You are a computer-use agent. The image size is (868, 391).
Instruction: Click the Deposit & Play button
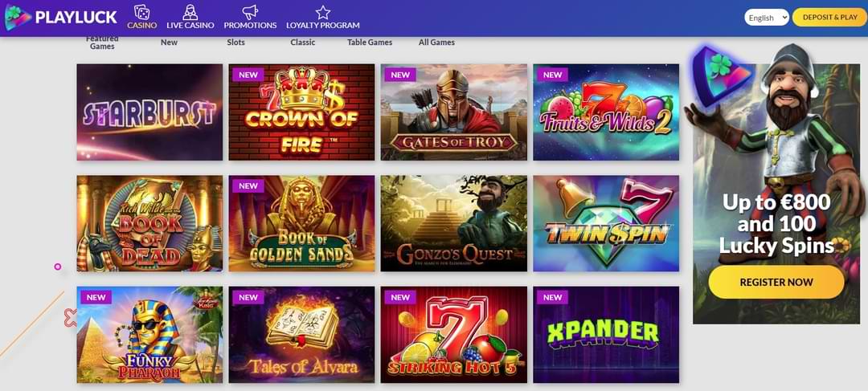coord(829,17)
